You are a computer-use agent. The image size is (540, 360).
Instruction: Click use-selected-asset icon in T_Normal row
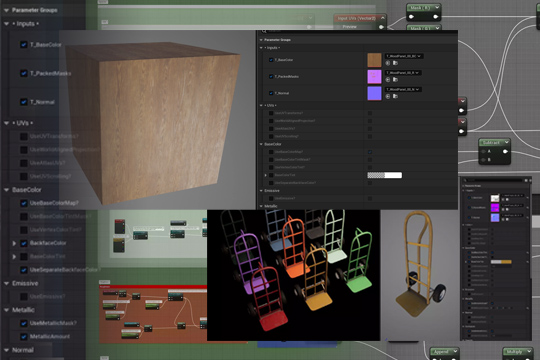388,96
